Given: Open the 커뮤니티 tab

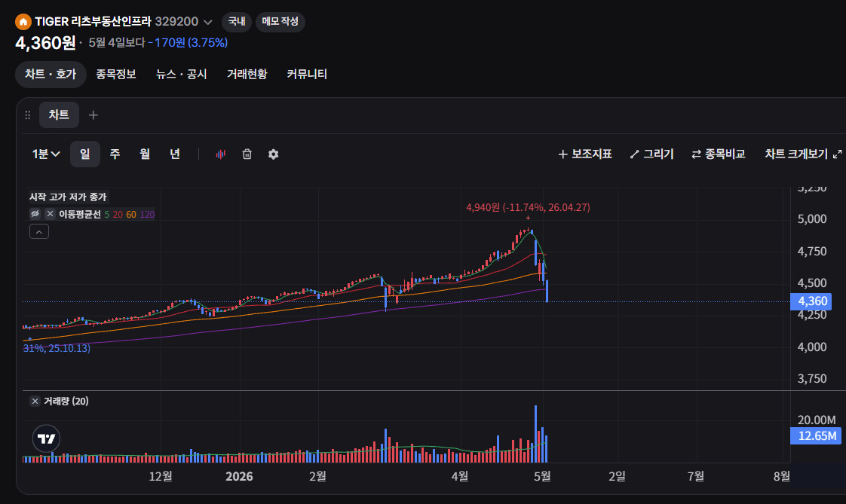Looking at the screenshot, I should pyautogui.click(x=307, y=75).
